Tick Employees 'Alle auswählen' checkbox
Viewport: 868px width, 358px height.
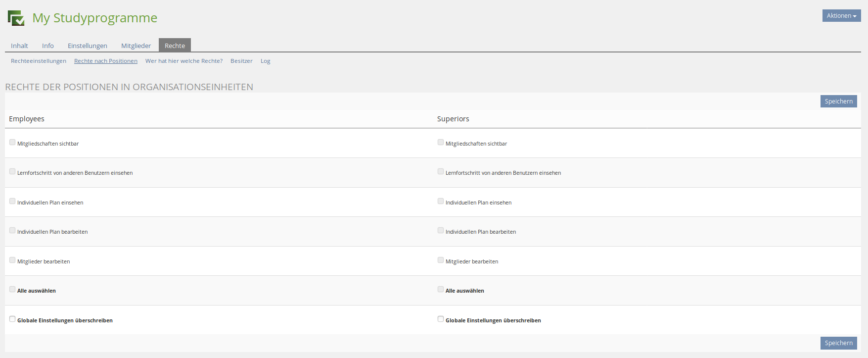12,289
